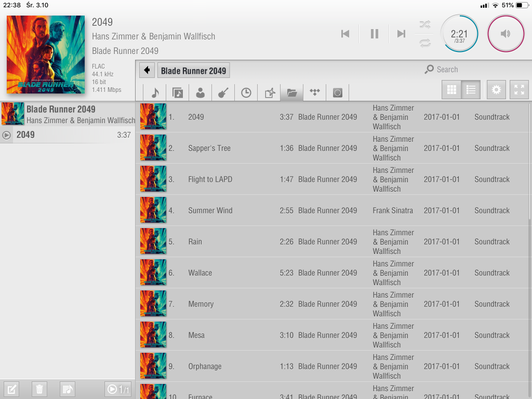Click now playing album name Blade Runner 2049

[x=125, y=51]
